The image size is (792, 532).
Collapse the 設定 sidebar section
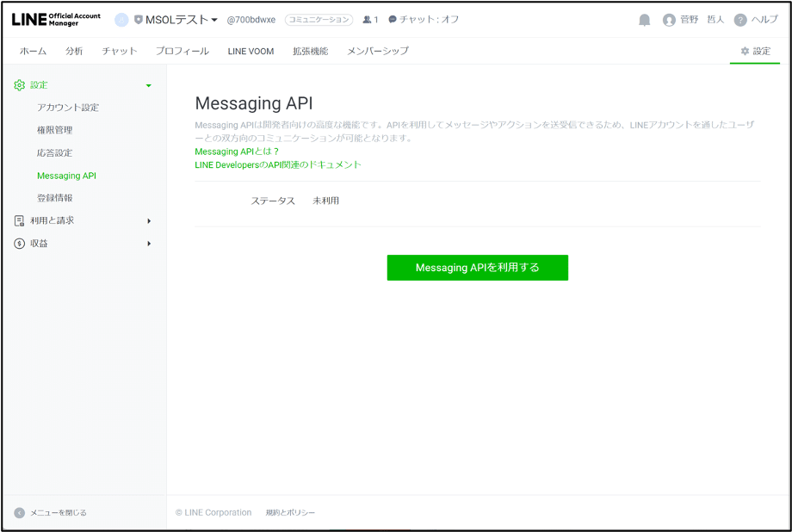point(148,85)
